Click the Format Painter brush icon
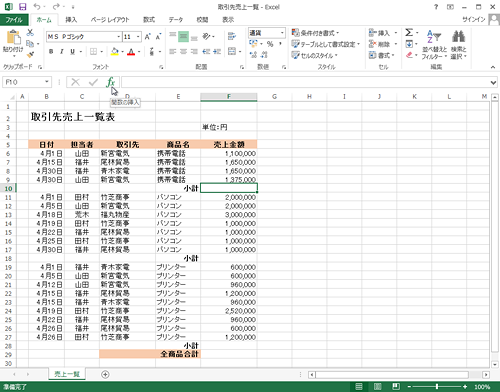500x392 pixels. pos(30,54)
